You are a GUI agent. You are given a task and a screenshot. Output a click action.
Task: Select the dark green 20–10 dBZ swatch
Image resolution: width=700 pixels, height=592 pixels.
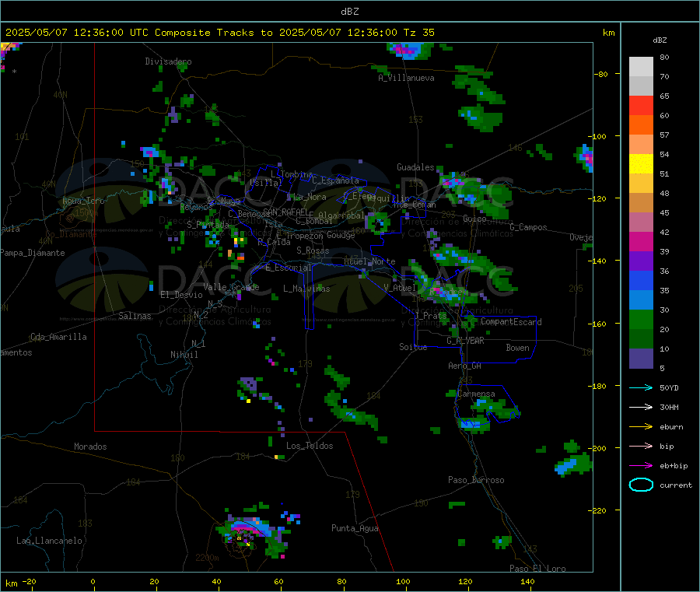[x=641, y=339]
